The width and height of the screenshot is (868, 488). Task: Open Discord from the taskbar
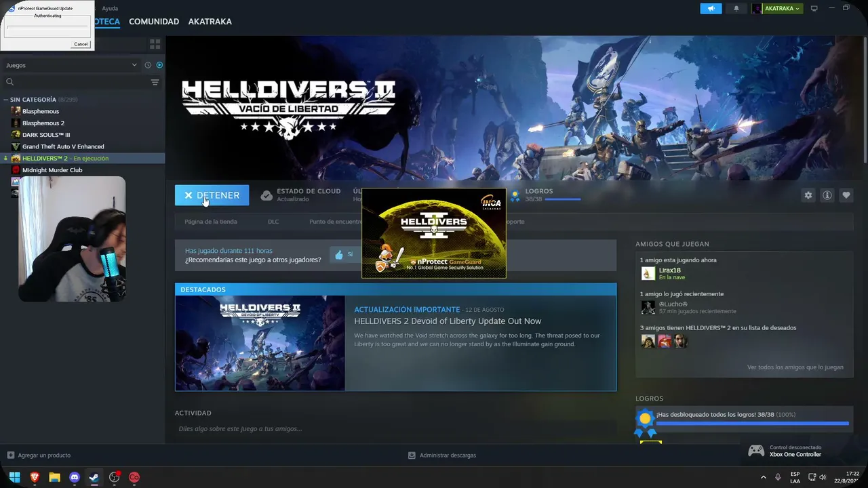(75, 477)
